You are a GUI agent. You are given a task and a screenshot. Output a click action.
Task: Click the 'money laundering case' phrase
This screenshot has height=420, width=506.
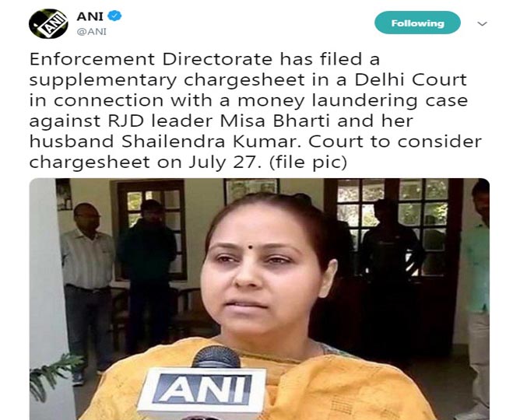(353, 101)
